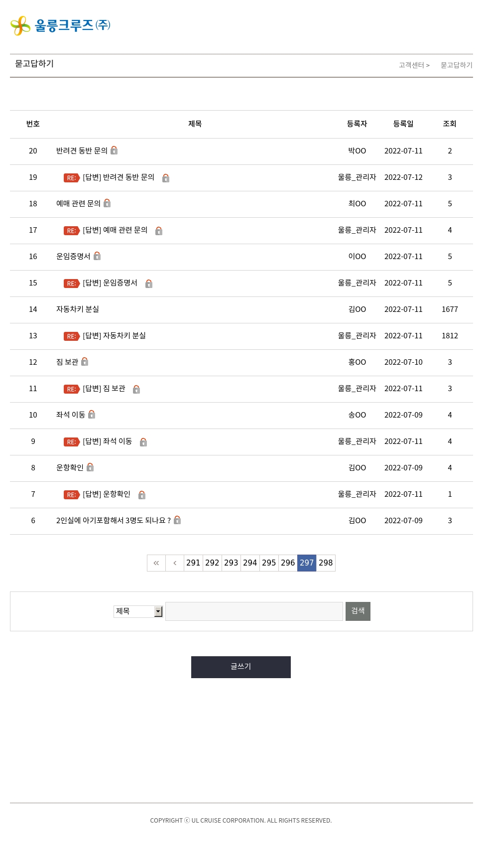Click 고객센터 breadcrumb link
This screenshot has width=483, height=868.
pos(411,65)
